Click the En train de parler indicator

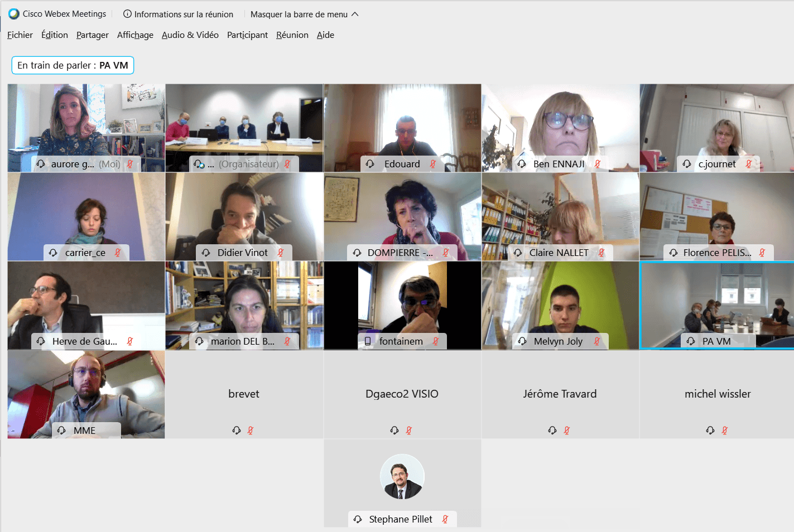73,65
